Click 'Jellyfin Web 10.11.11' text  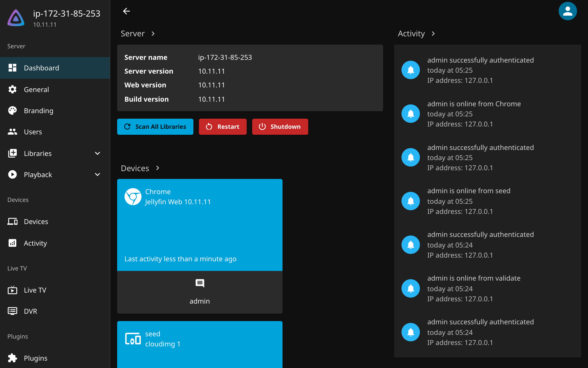point(178,202)
